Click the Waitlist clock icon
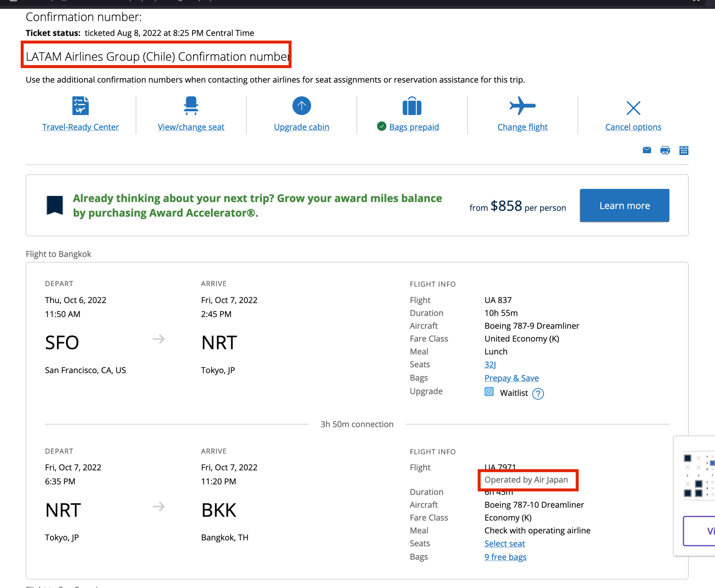This screenshot has height=588, width=715. point(489,392)
